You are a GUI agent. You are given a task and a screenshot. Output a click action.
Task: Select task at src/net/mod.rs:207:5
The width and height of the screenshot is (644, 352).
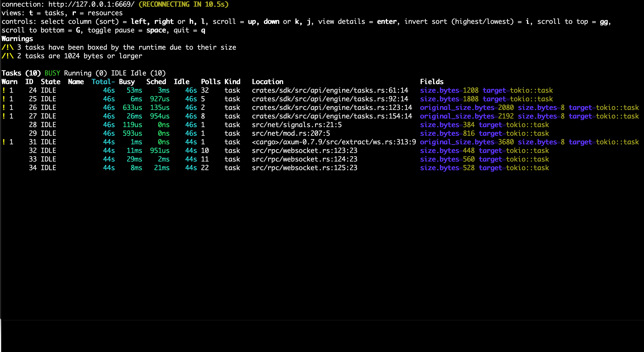[x=291, y=133]
